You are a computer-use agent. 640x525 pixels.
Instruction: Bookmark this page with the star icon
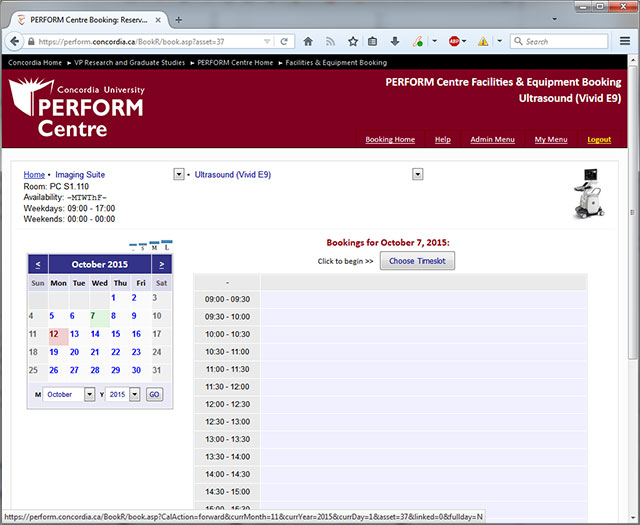point(352,42)
